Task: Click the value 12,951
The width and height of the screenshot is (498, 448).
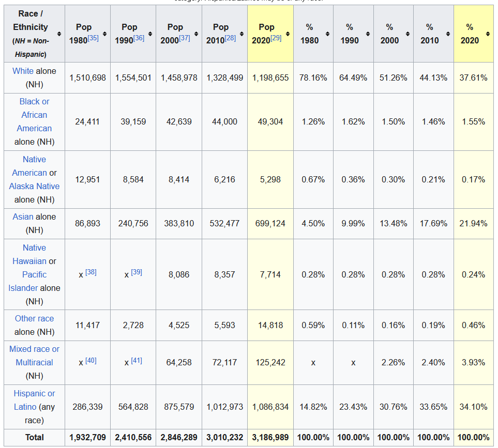Action: pyautogui.click(x=87, y=180)
